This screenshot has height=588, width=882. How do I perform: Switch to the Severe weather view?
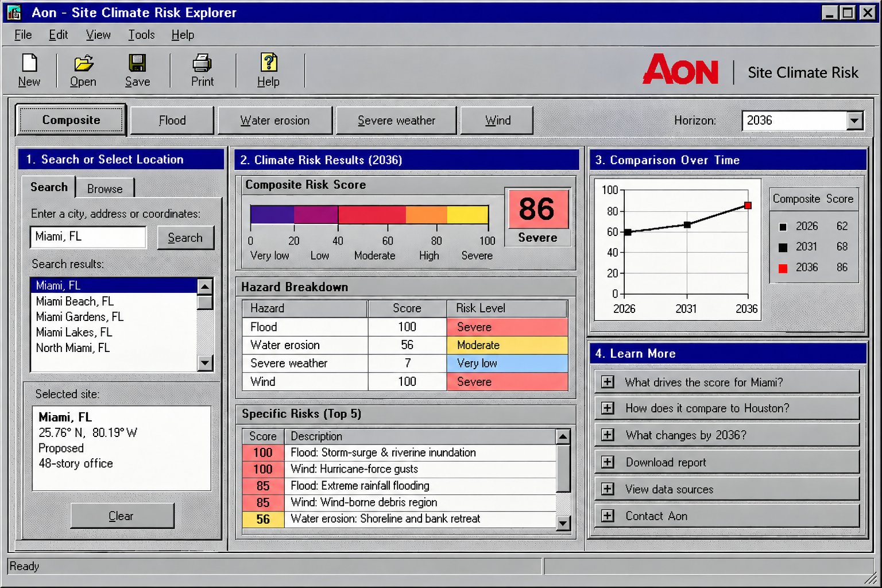[x=396, y=121]
